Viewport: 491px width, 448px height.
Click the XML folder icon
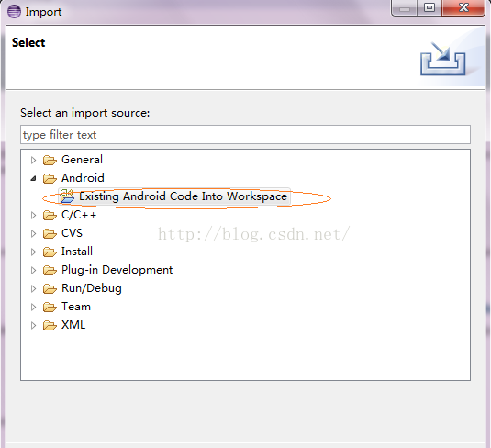(x=50, y=326)
